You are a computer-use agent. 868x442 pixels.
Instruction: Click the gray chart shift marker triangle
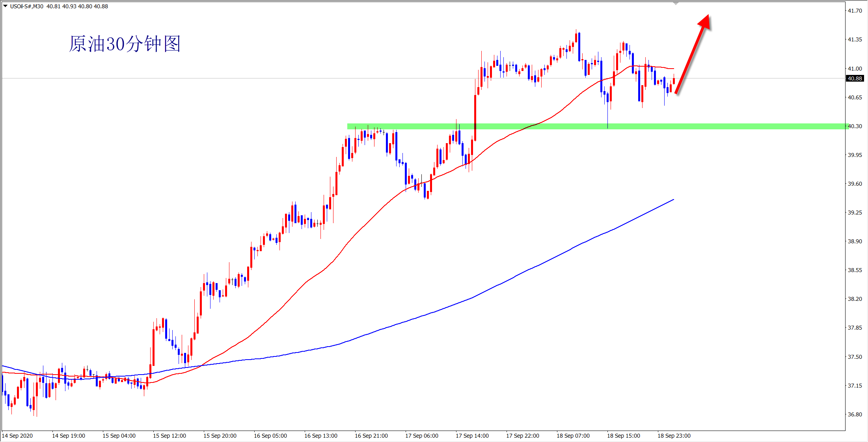point(676,4)
